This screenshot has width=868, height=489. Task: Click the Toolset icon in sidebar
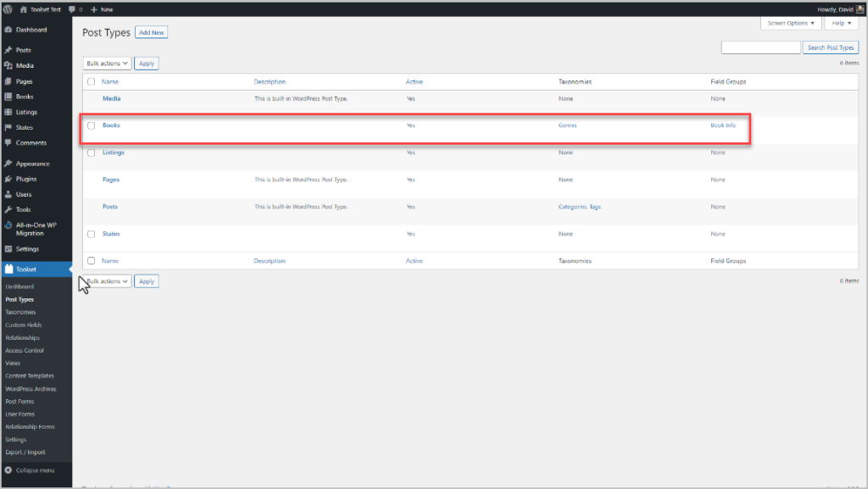tap(8, 269)
